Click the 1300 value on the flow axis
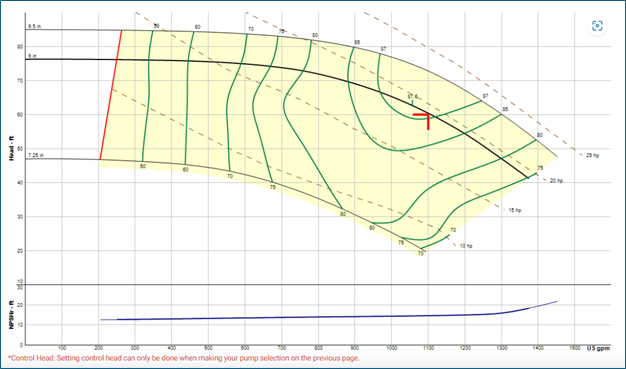Viewport: 626px width, 369px height. [501, 348]
